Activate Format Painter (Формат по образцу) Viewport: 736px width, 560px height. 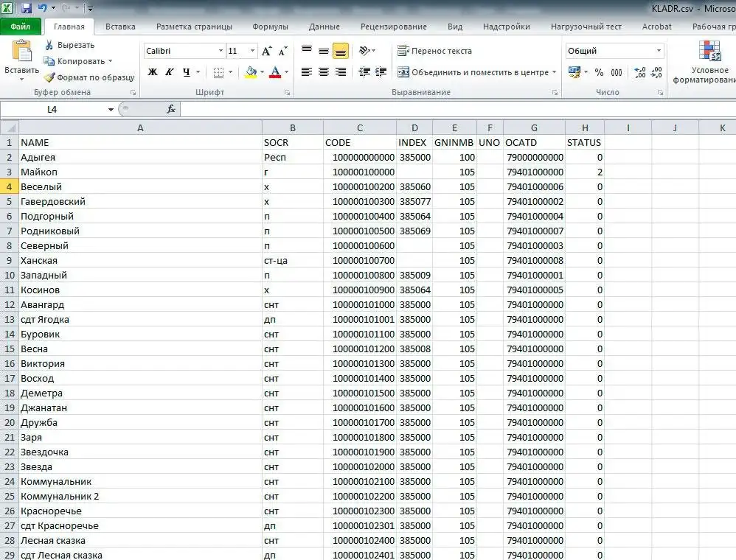tap(89, 77)
